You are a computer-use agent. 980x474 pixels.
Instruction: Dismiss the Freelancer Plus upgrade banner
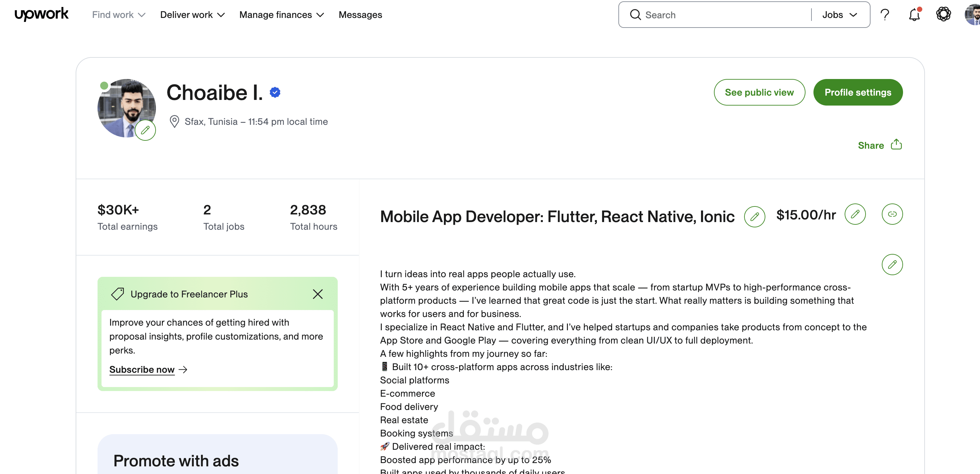(317, 294)
